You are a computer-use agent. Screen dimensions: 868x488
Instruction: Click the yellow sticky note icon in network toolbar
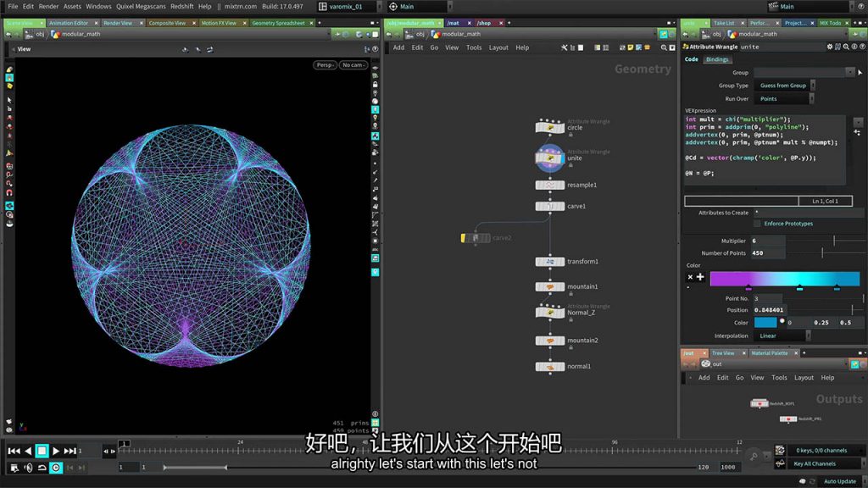pyautogui.click(x=630, y=47)
